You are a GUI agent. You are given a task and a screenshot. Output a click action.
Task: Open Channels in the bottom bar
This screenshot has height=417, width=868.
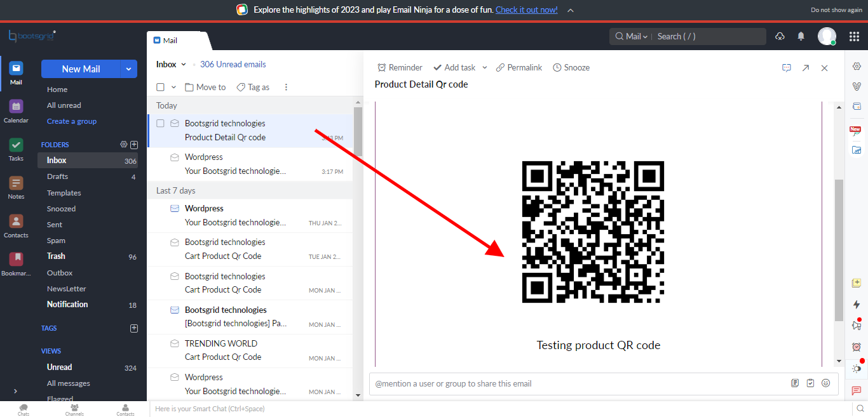(x=74, y=409)
